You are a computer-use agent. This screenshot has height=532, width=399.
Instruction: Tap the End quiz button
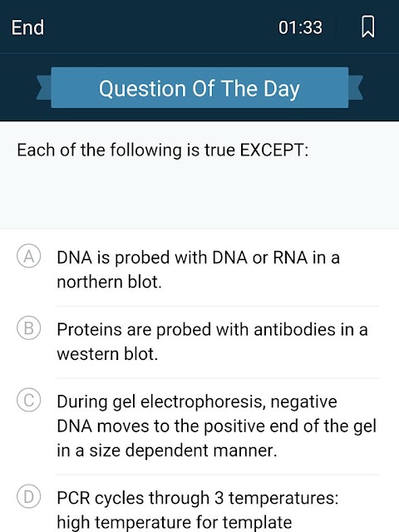[x=27, y=27]
